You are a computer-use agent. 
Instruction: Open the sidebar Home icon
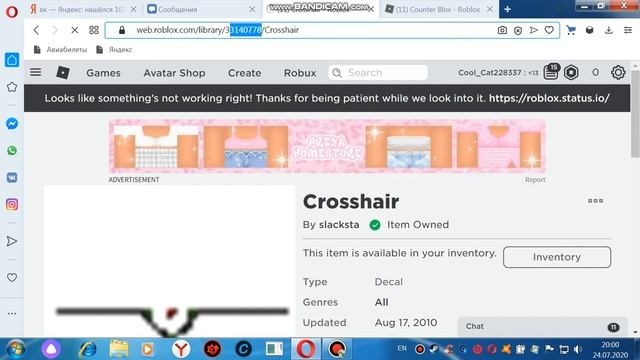click(12, 60)
